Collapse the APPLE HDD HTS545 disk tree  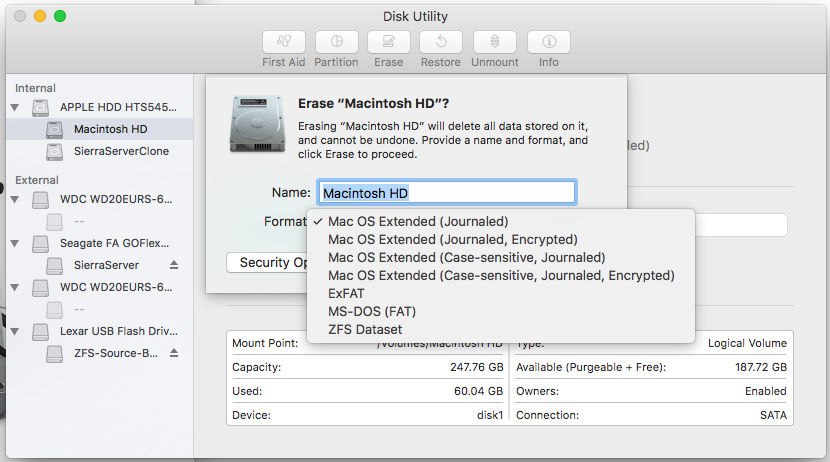(15, 107)
